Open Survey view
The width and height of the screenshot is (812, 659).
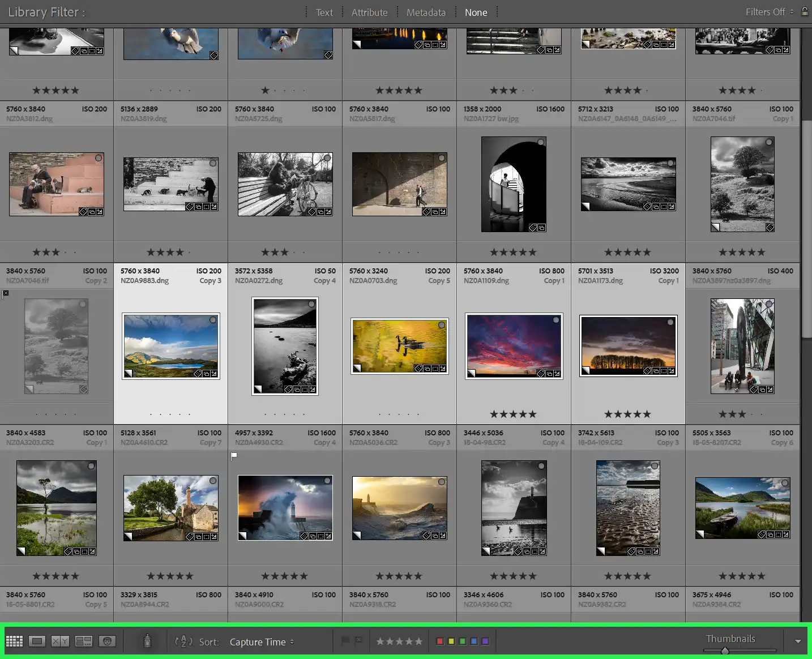click(84, 641)
